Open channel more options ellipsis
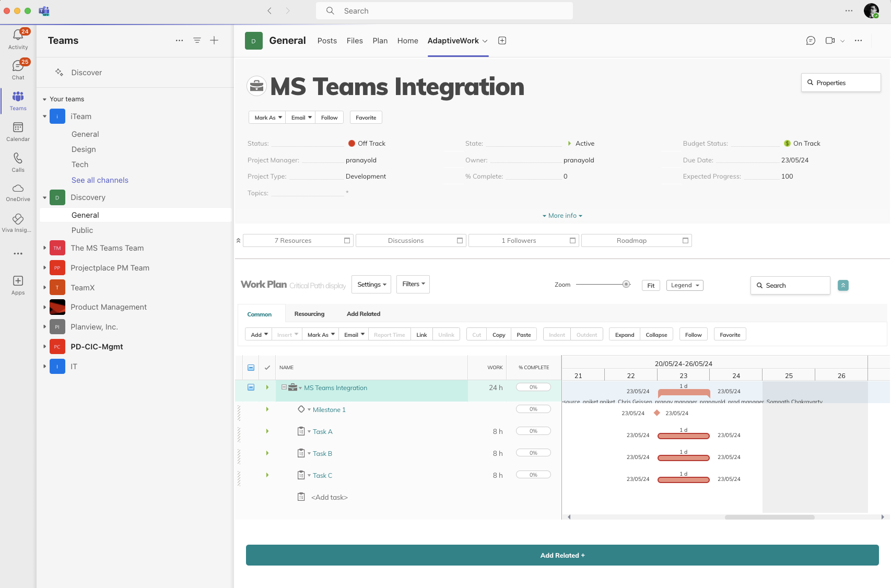The height and width of the screenshot is (588, 891). 858,41
